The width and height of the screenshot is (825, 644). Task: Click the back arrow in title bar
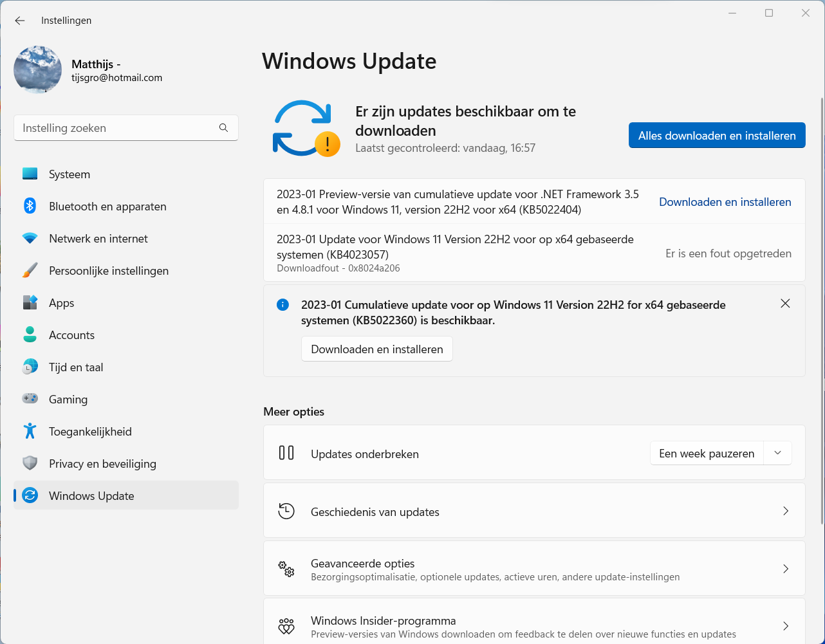click(x=20, y=21)
